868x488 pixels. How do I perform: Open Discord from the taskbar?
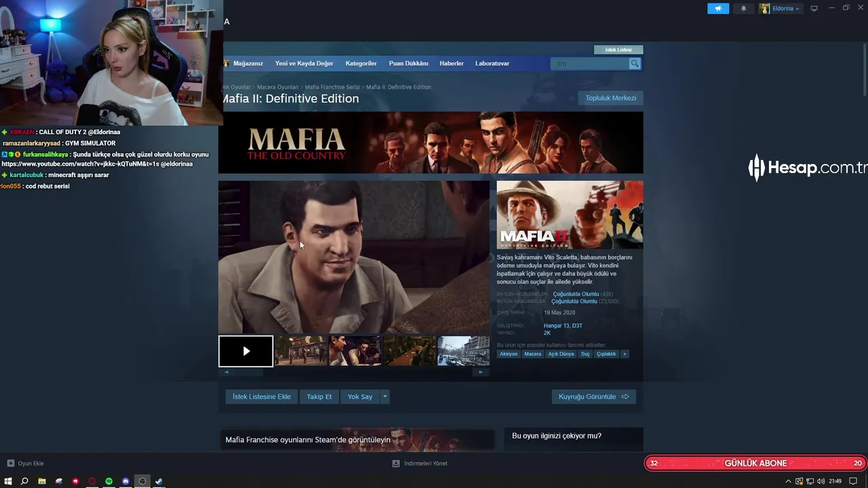pyautogui.click(x=125, y=481)
